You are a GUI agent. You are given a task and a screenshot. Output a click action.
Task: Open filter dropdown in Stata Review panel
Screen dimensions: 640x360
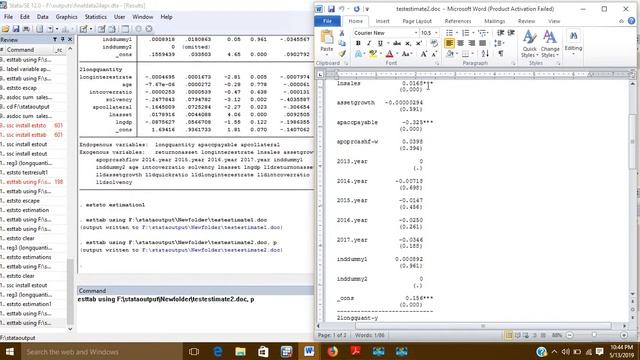[55, 40]
